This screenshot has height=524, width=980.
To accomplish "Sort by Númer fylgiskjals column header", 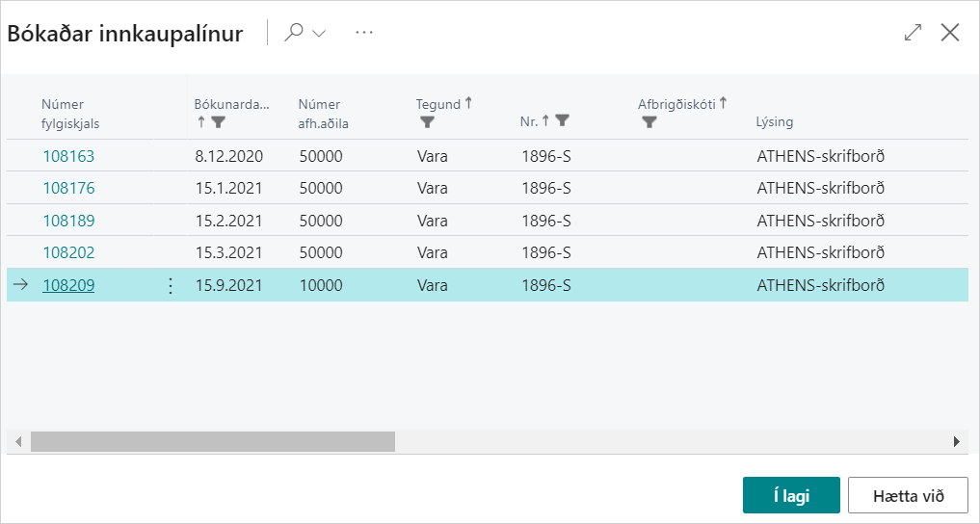I will 69,114.
